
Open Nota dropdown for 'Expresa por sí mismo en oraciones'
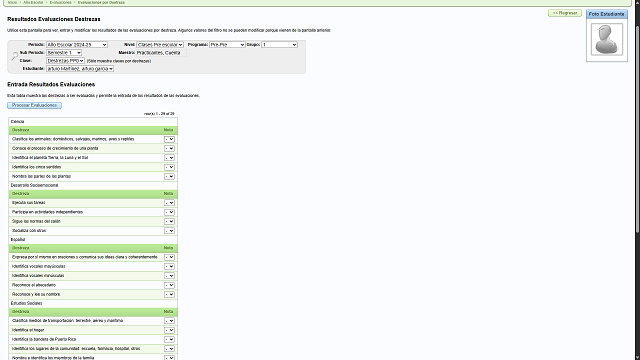169,258
